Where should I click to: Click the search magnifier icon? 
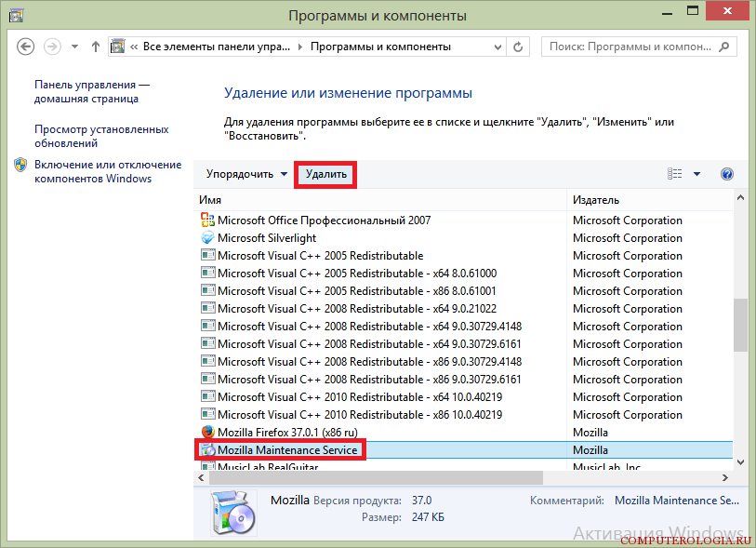pyautogui.click(x=723, y=47)
